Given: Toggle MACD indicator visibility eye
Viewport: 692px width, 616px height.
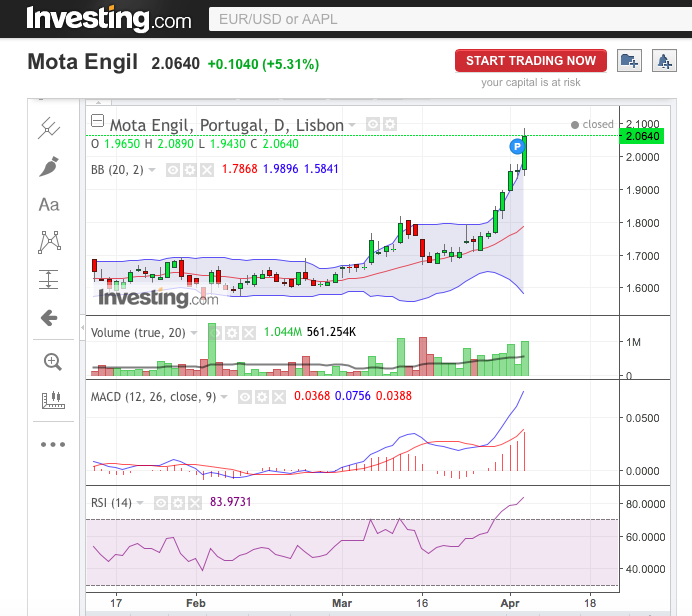Looking at the screenshot, I should point(245,397).
